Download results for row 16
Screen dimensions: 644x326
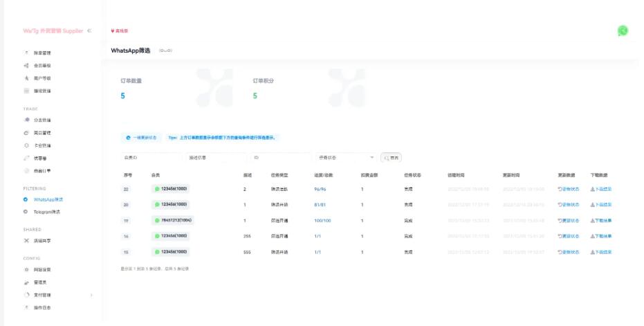(x=601, y=237)
